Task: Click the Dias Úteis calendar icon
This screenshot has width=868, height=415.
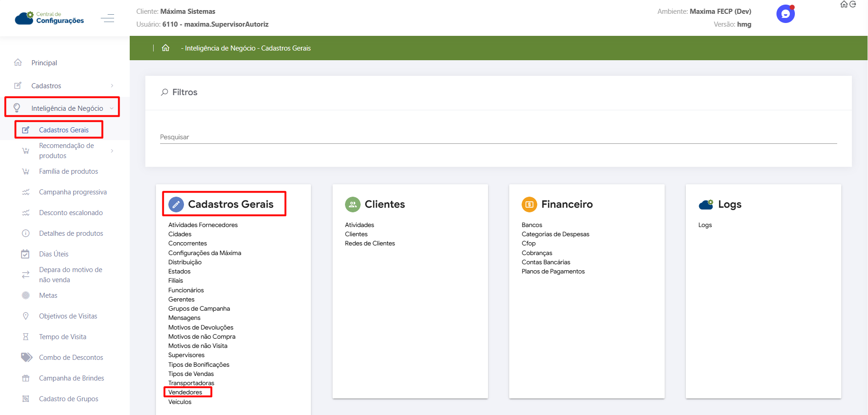Action: tap(26, 254)
